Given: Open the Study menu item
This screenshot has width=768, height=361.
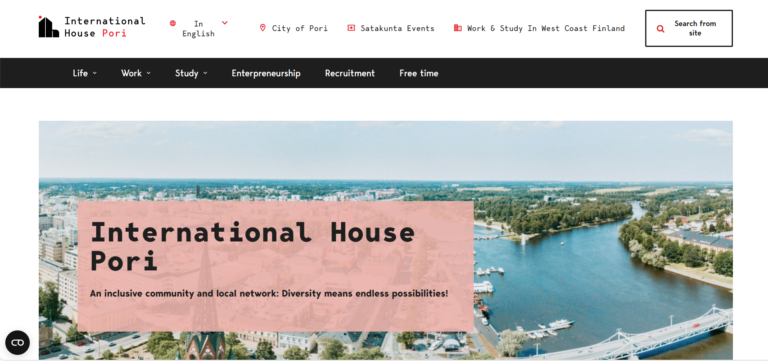Looking at the screenshot, I should tap(187, 73).
